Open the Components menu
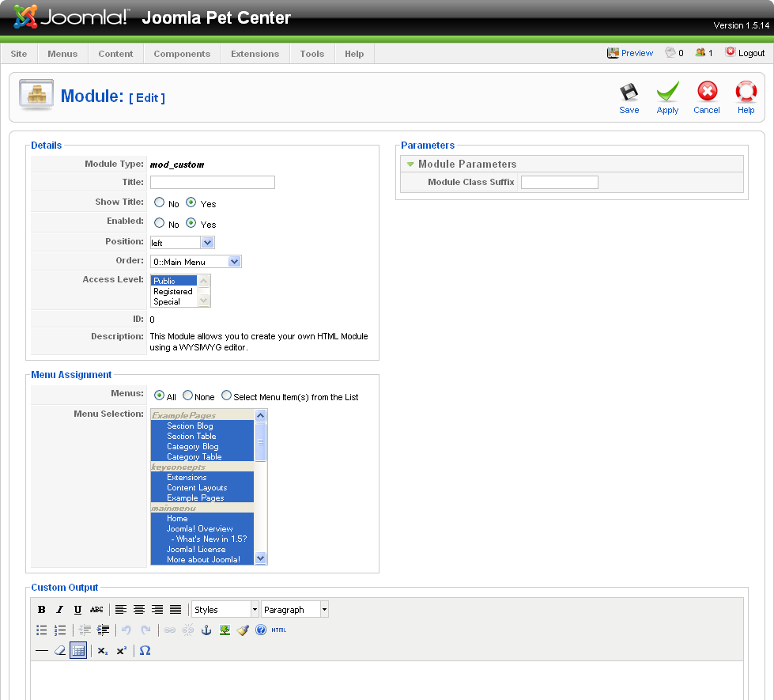774x700 pixels. pyautogui.click(x=182, y=54)
